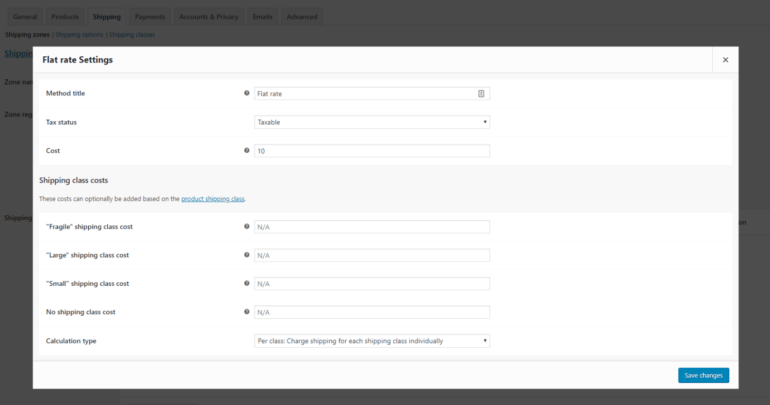Open the Emails tab

coord(262,17)
